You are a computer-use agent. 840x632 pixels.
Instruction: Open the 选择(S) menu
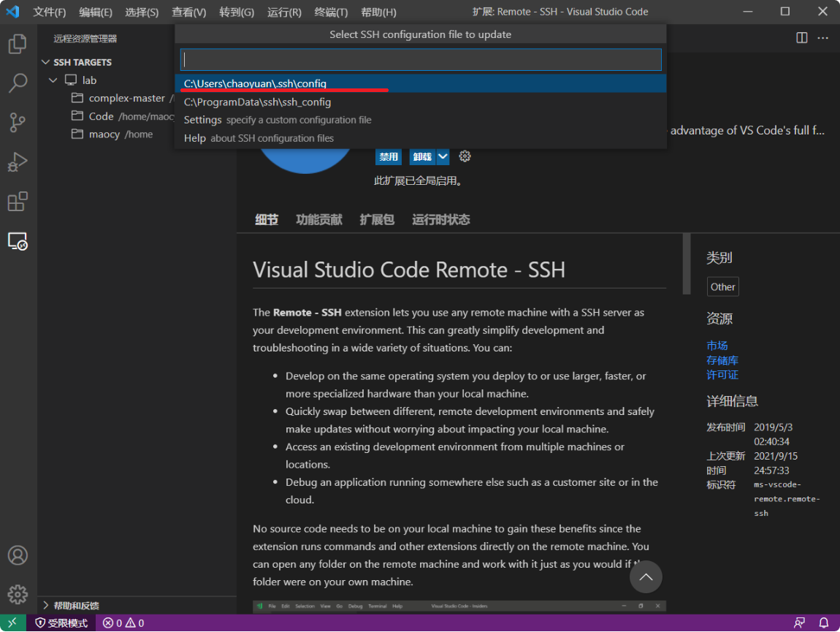142,12
